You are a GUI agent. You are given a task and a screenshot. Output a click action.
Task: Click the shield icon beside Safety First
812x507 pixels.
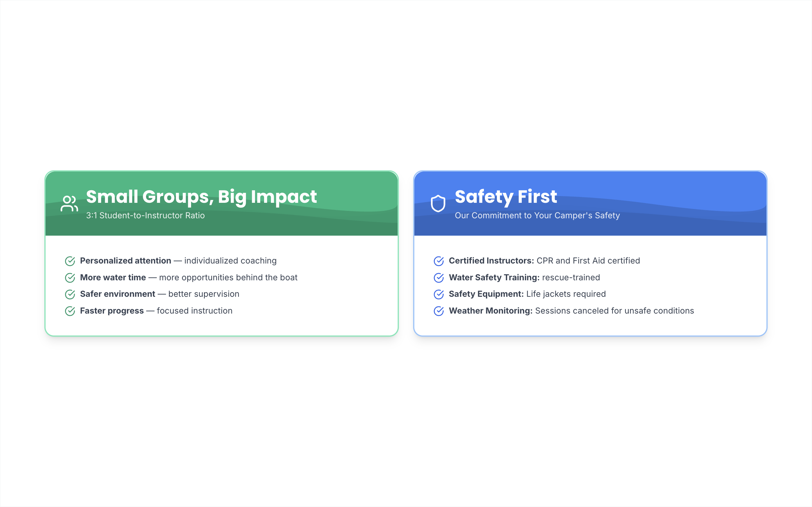click(438, 203)
